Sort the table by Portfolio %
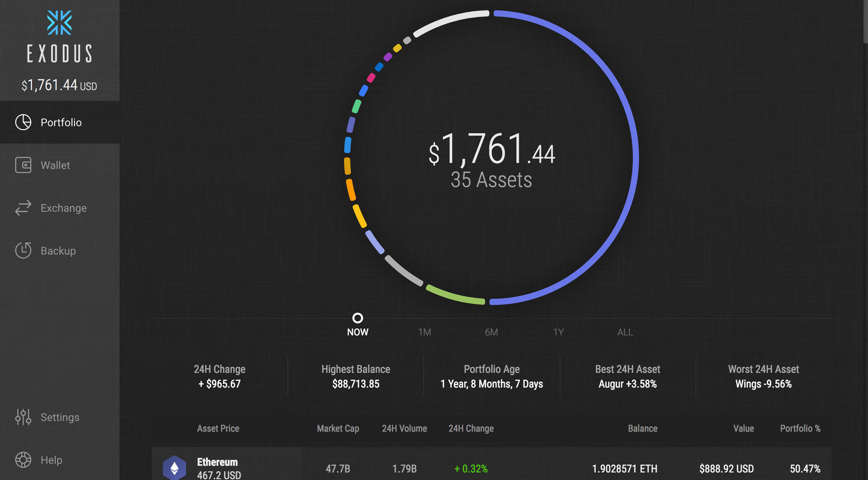The height and width of the screenshot is (480, 868). [800, 428]
